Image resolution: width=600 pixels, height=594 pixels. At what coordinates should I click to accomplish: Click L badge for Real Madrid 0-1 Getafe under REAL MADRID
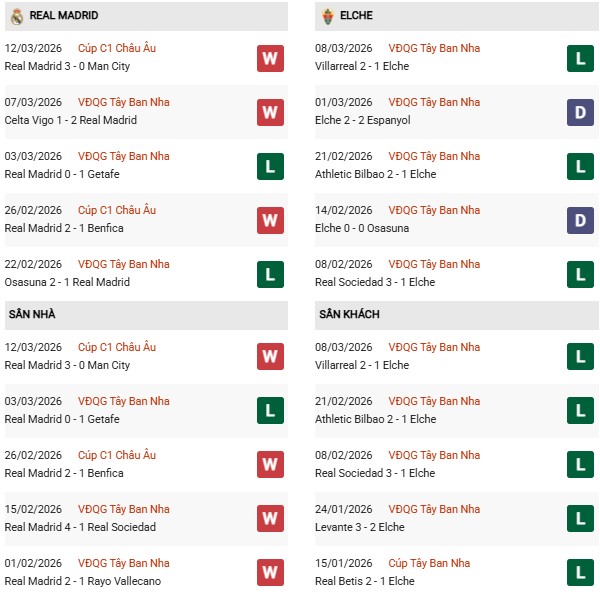[x=270, y=166]
